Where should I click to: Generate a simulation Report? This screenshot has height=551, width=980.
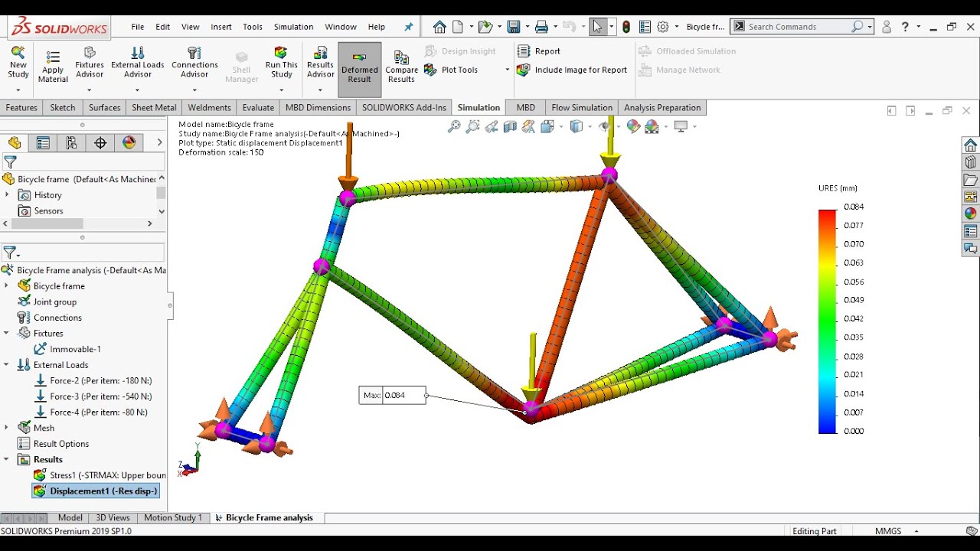[x=539, y=51]
